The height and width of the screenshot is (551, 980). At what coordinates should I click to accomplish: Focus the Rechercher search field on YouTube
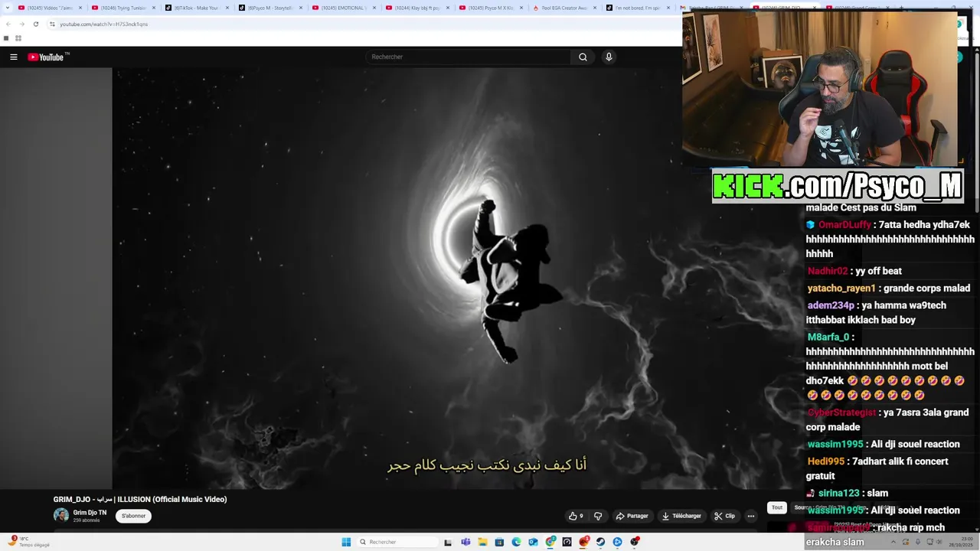tap(468, 57)
